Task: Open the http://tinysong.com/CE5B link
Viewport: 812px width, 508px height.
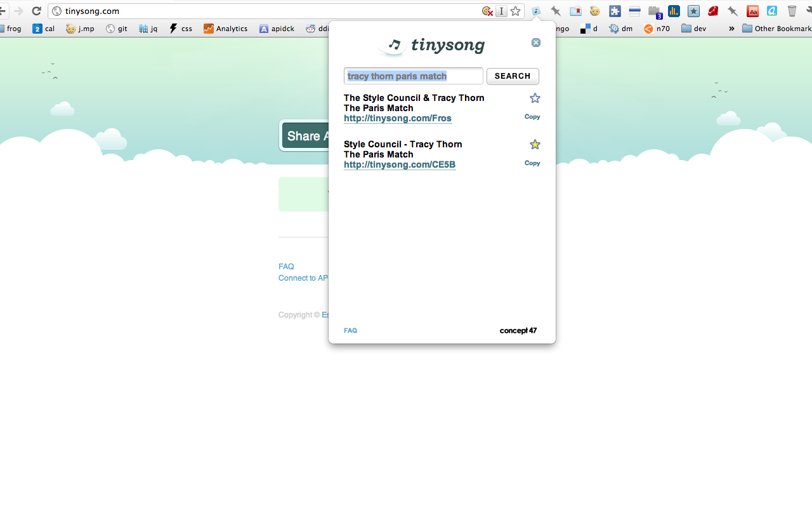Action: click(400, 165)
